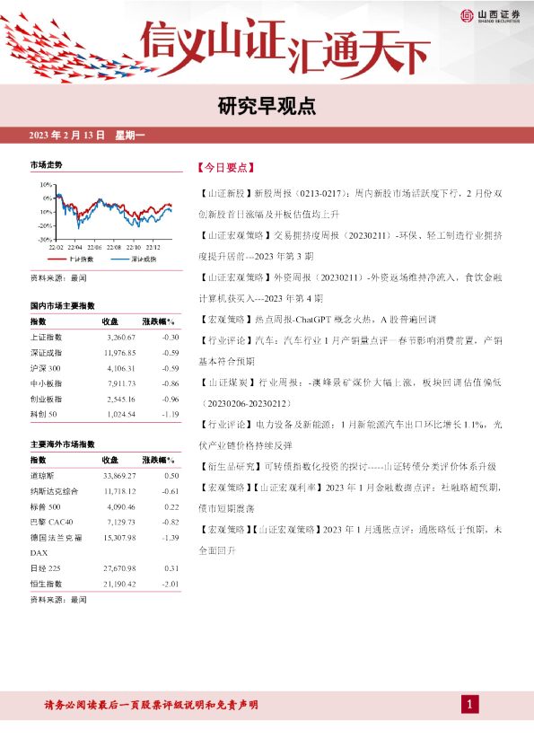Open the 汽车行业1月产销量点评 headline
Screen dimensions: 534x756
pyautogui.click(x=350, y=350)
